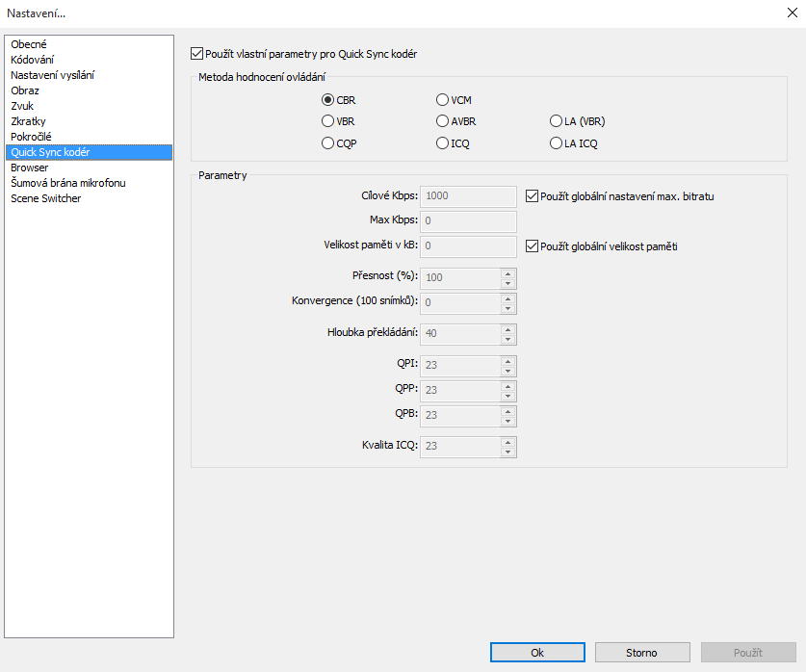Toggle 'Použít globální nastavení max. bitratu' checkbox

533,196
